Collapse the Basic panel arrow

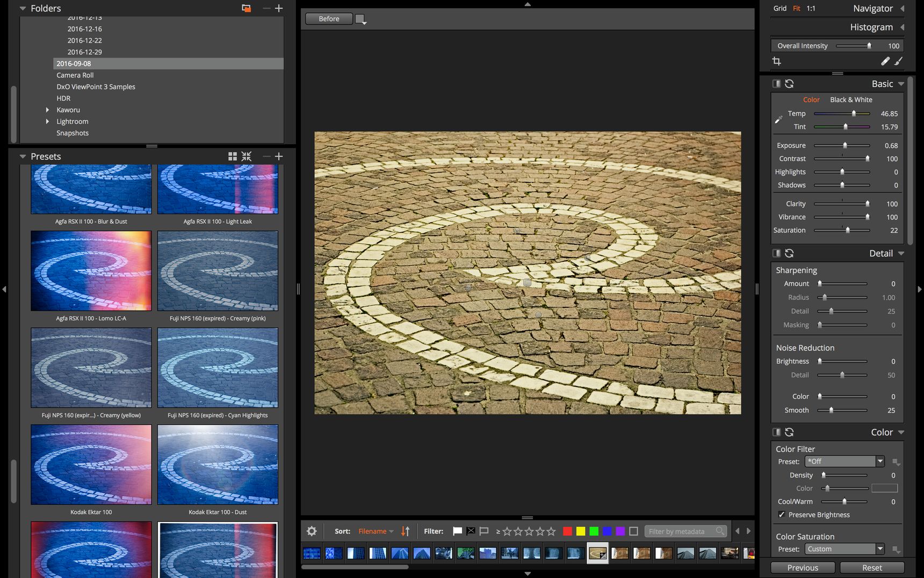point(901,84)
